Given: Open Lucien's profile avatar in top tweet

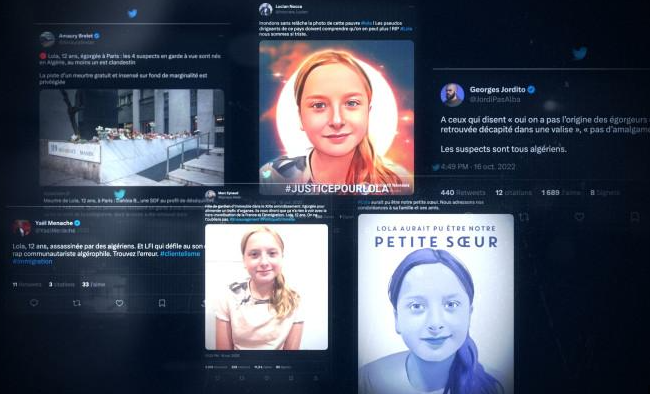Looking at the screenshot, I should [265, 9].
